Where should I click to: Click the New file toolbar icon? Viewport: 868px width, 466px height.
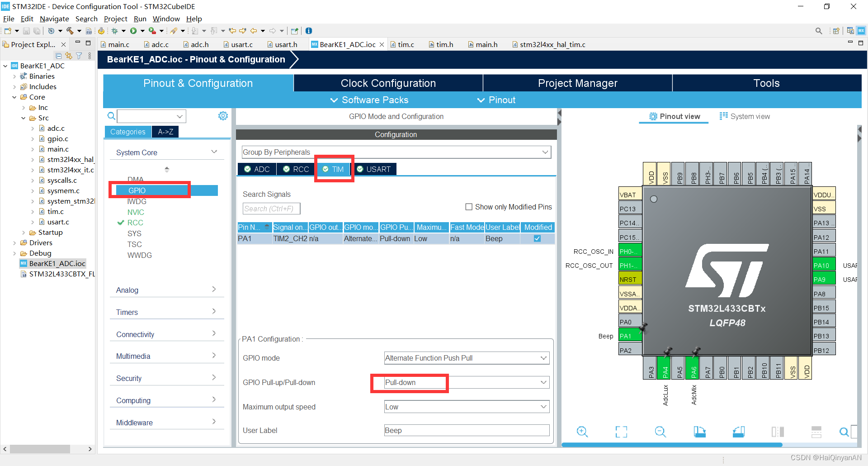click(x=8, y=31)
